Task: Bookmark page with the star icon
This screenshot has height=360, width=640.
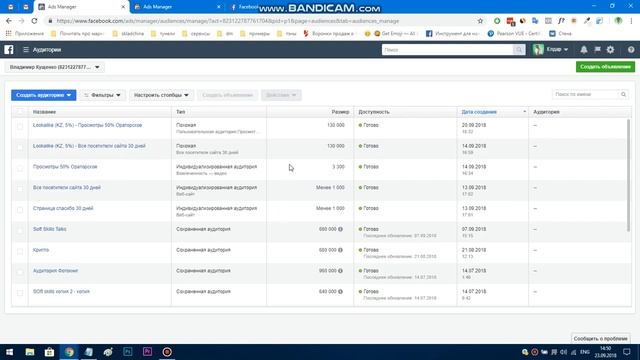Action: click(x=480, y=21)
